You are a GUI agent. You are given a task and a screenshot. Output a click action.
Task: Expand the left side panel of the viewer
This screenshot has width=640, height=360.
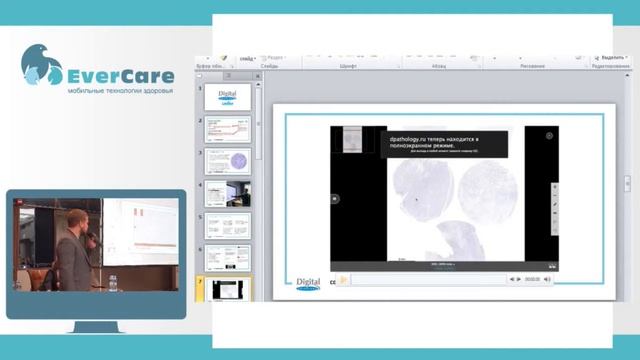click(x=335, y=199)
